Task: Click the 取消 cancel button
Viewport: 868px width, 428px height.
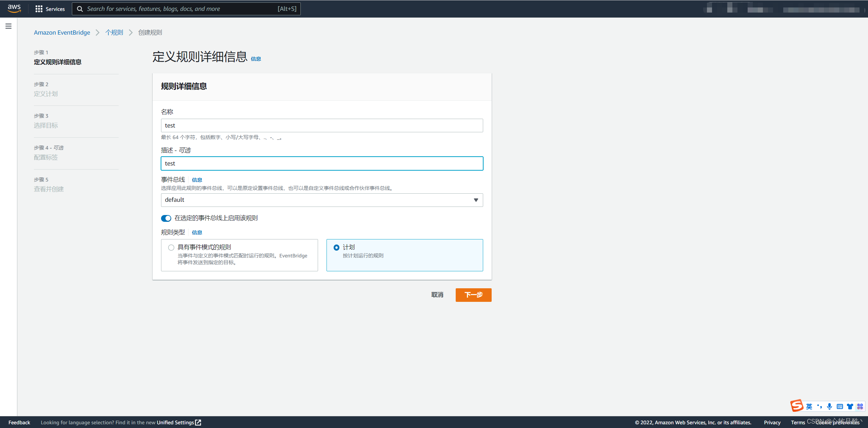Action: 437,295
